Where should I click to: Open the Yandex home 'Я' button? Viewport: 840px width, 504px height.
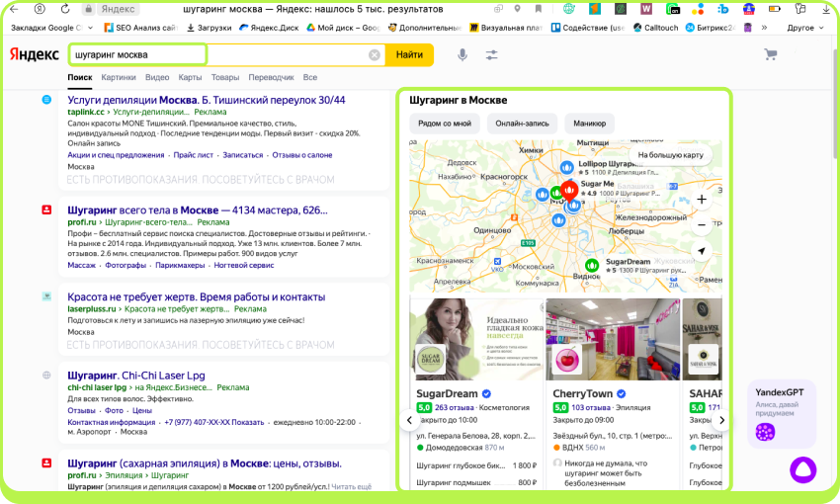[x=40, y=9]
